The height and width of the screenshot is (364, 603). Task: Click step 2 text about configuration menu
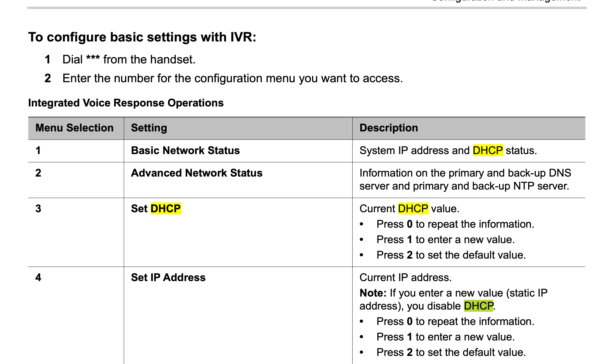(232, 78)
